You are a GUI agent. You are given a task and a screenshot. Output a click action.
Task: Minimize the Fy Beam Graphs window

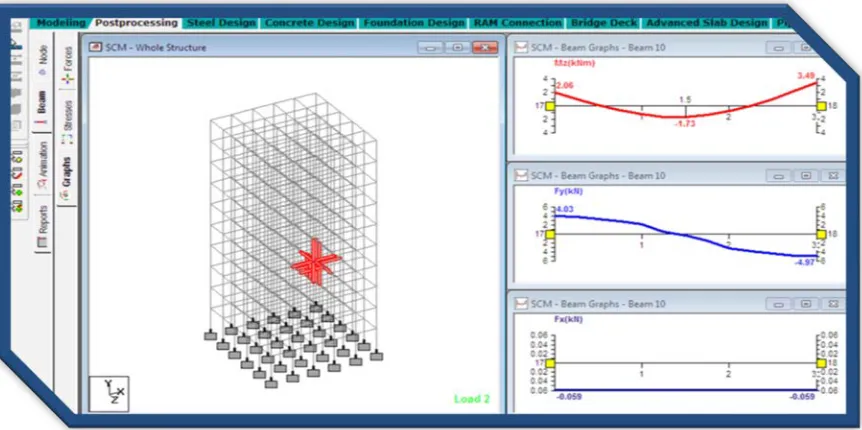[x=778, y=176]
